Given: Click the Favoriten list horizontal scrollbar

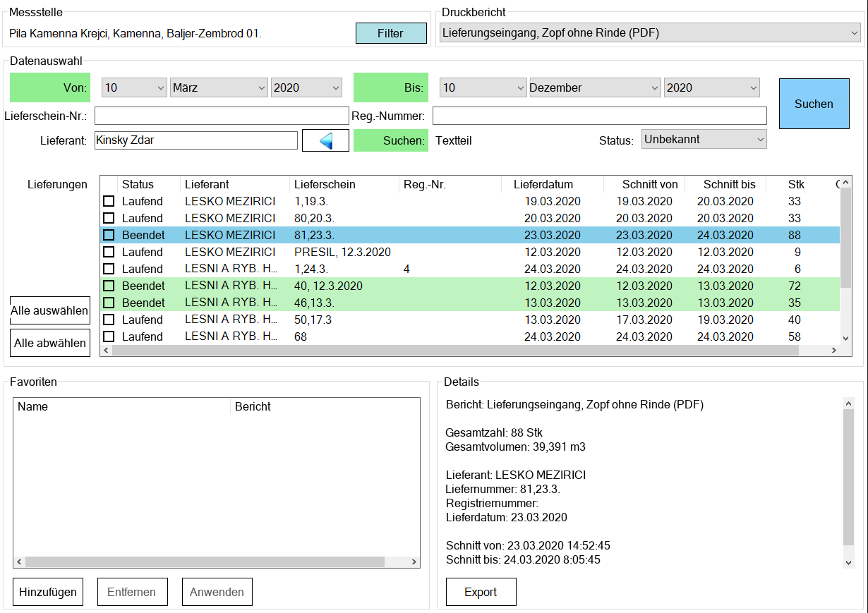Looking at the screenshot, I should pyautogui.click(x=217, y=562).
